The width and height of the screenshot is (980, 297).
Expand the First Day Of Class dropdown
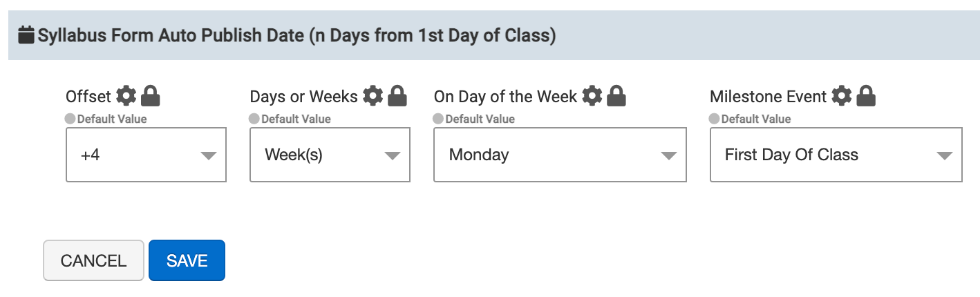[x=836, y=155]
